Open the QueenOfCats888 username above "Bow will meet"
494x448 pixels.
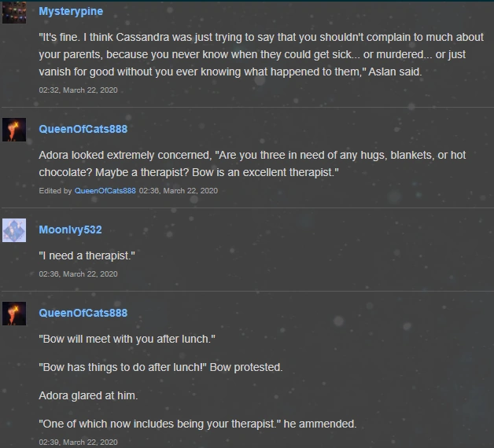tap(83, 313)
